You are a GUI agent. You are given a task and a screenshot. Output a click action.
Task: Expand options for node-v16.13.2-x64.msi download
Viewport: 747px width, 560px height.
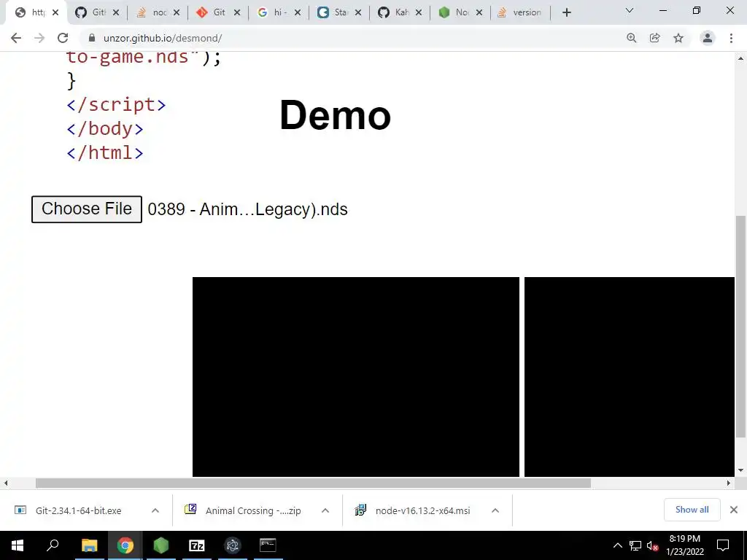coord(495,510)
